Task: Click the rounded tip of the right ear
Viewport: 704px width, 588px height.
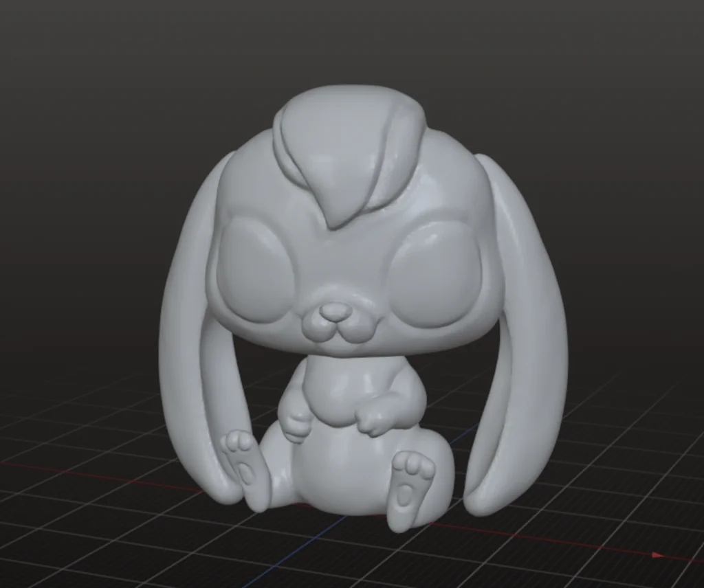Action: tap(488, 501)
